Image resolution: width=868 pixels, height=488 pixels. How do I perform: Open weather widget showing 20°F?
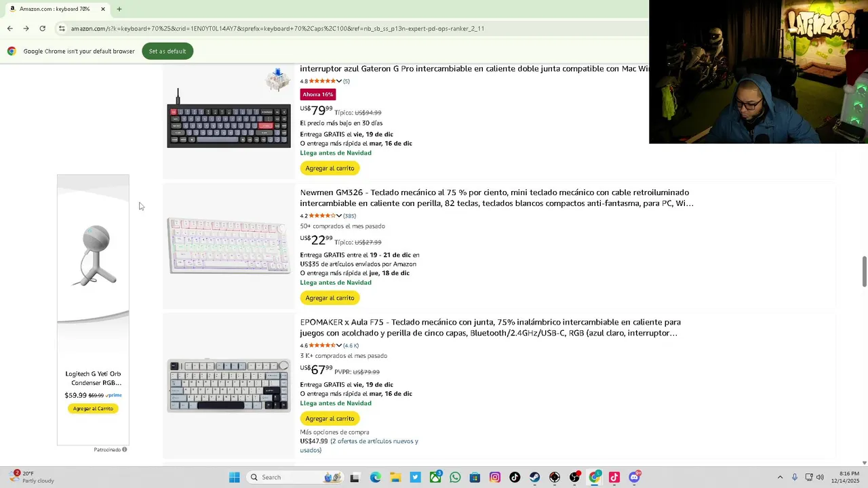click(x=31, y=477)
